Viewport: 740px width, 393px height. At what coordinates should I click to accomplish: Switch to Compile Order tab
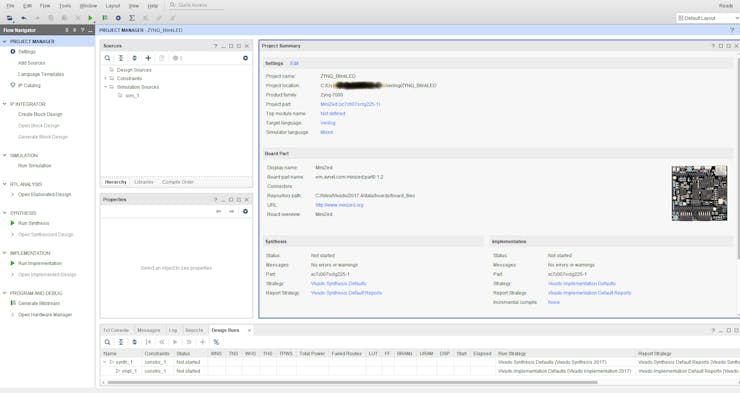tap(178, 182)
